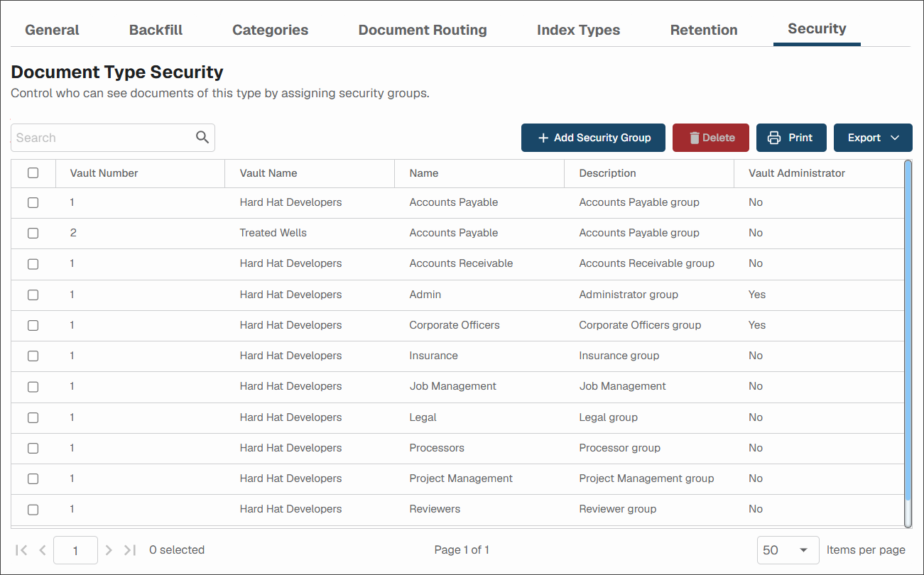The image size is (924, 575).
Task: Tick the Admin row checkbox
Action: [x=33, y=295]
